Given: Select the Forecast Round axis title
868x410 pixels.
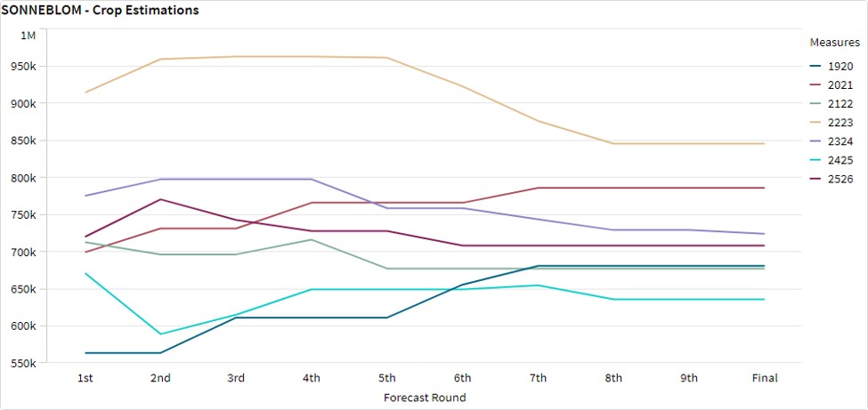Looking at the screenshot, I should (425, 398).
